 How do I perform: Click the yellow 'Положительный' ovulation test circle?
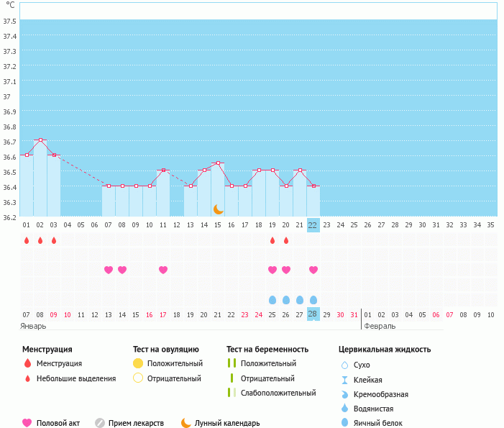pyautogui.click(x=138, y=363)
